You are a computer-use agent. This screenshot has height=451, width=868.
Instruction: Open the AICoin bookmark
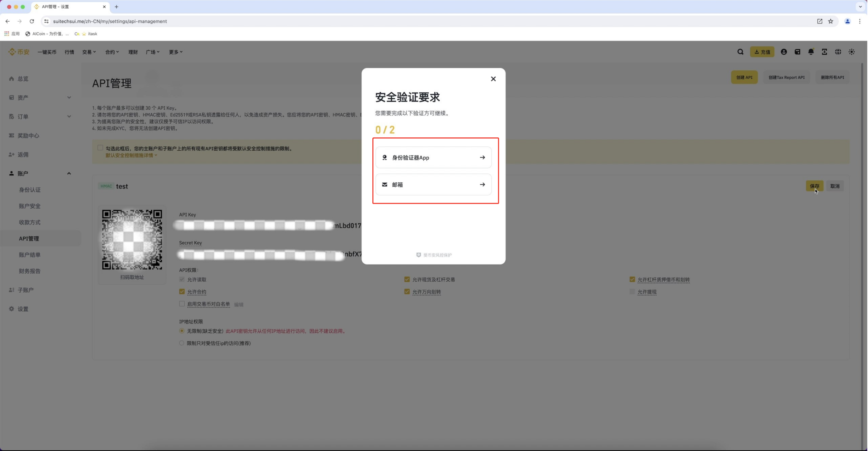point(47,34)
